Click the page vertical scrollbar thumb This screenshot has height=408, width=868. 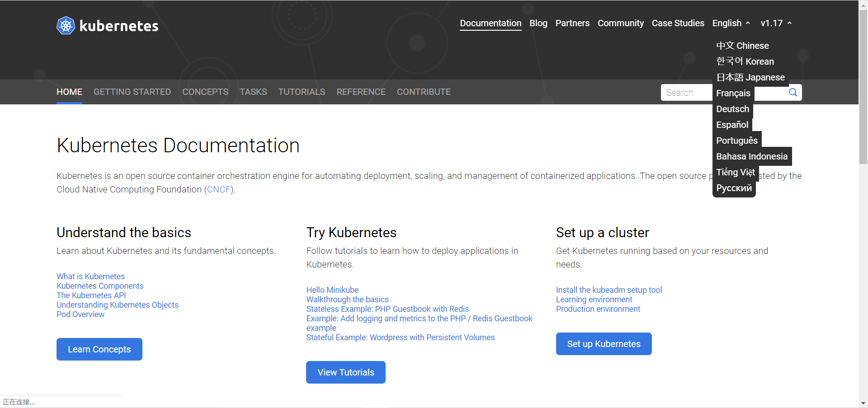coord(863,86)
